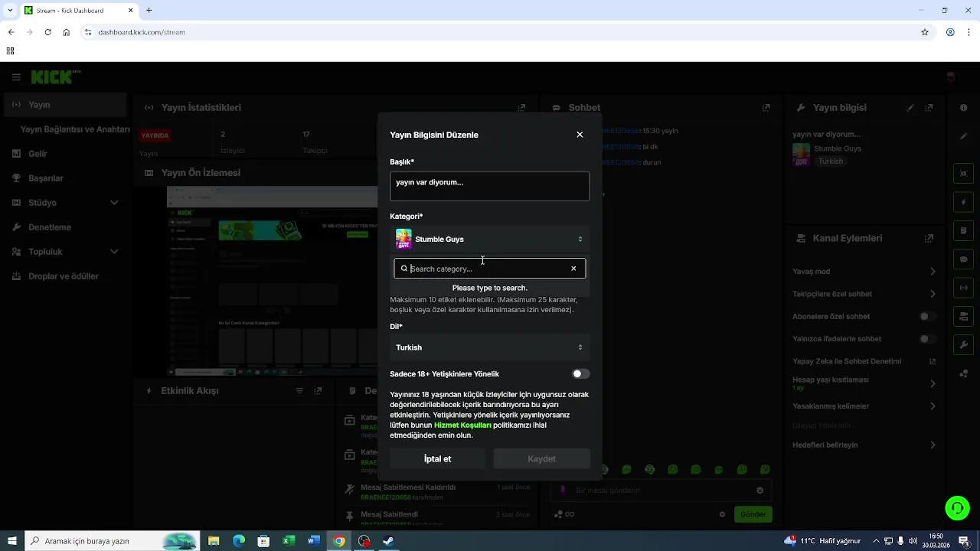Open a new browser tab
This screenshot has height=551, width=980.
click(149, 11)
